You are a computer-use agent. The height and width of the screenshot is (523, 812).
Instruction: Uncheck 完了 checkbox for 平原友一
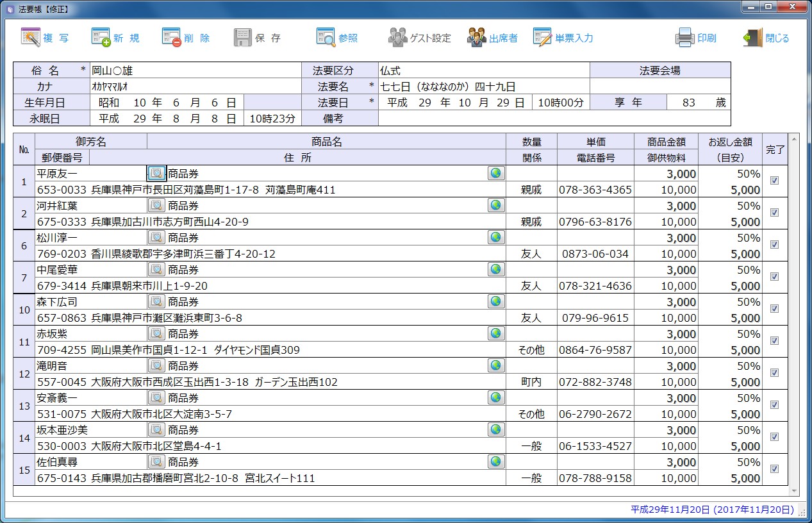pyautogui.click(x=774, y=181)
